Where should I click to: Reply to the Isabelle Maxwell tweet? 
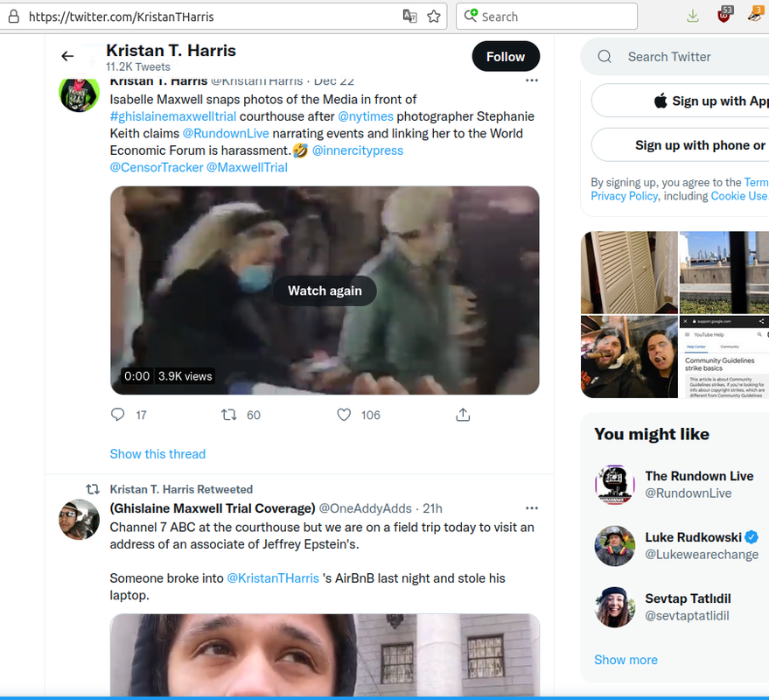[118, 415]
